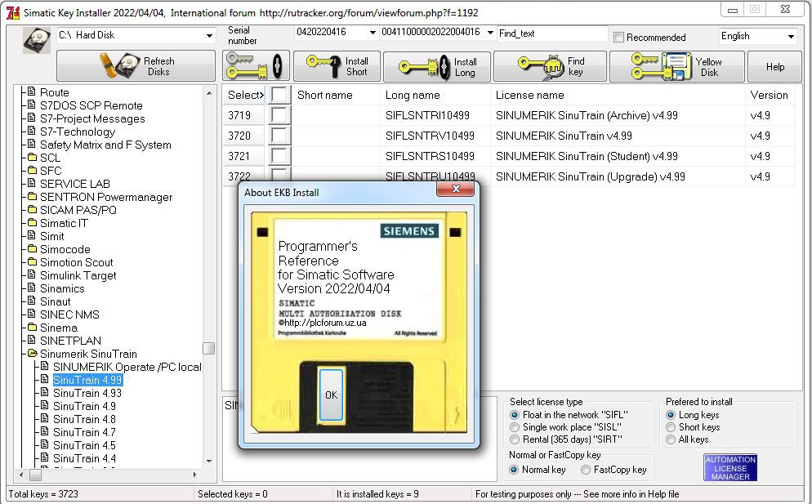Click the tree scroll up arrow

208,93
